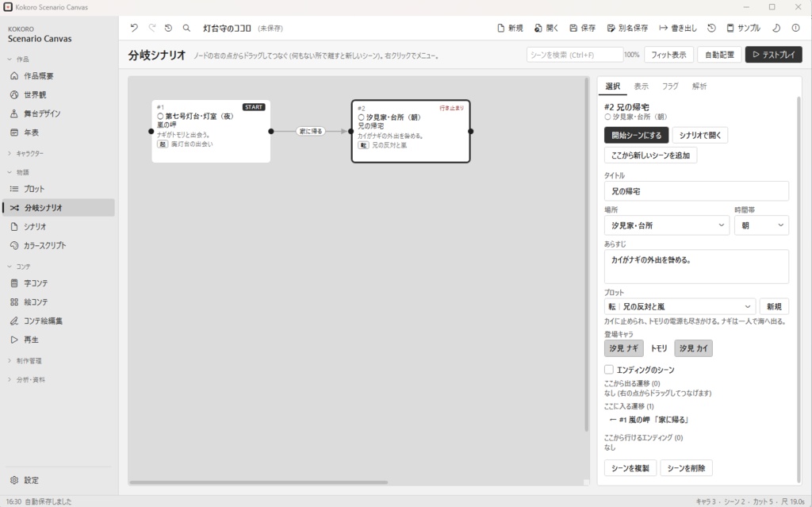Image resolution: width=812 pixels, height=507 pixels.
Task: Open 設定 settings
Action: click(59, 480)
